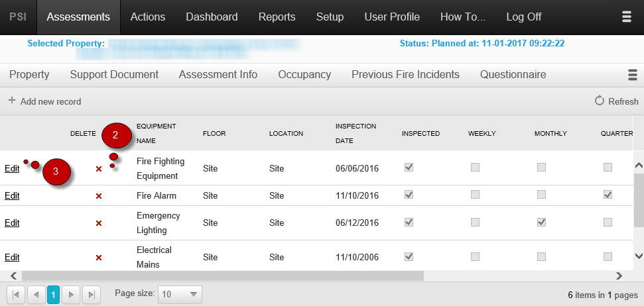Click the current page 1 button
Viewport: 644px width, 306px height.
click(x=54, y=294)
